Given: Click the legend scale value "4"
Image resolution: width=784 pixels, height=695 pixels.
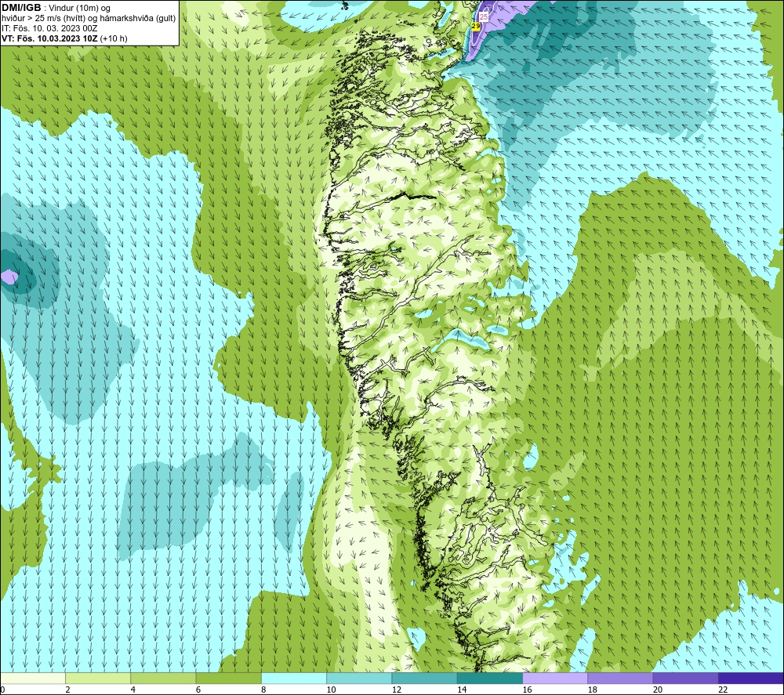Looking at the screenshot, I should (133, 690).
